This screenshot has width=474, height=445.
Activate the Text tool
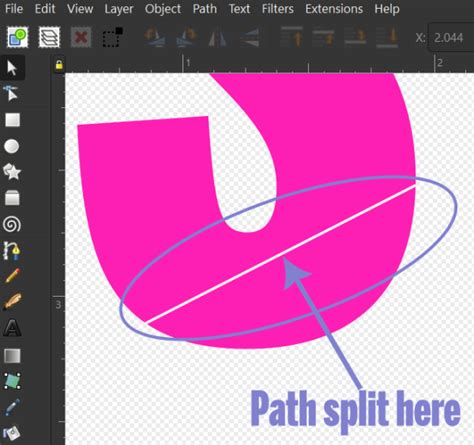pyautogui.click(x=12, y=328)
